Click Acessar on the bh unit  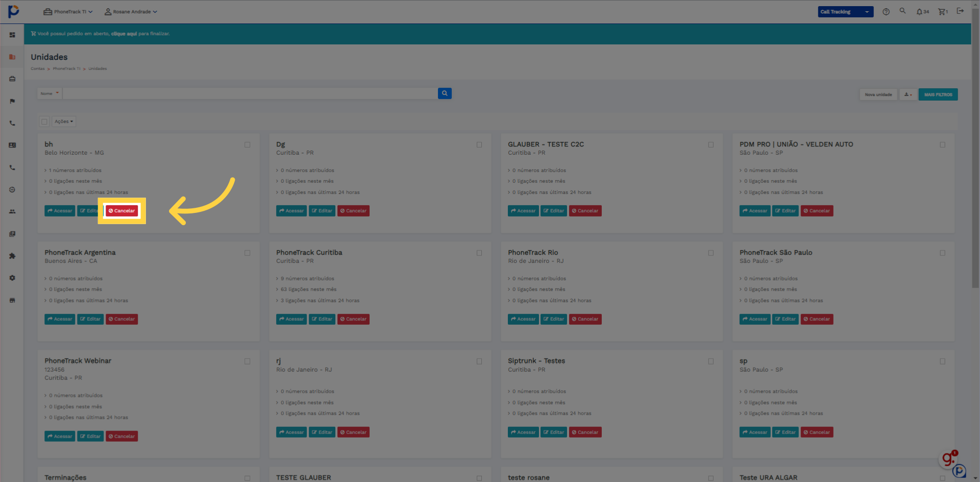[60, 211]
